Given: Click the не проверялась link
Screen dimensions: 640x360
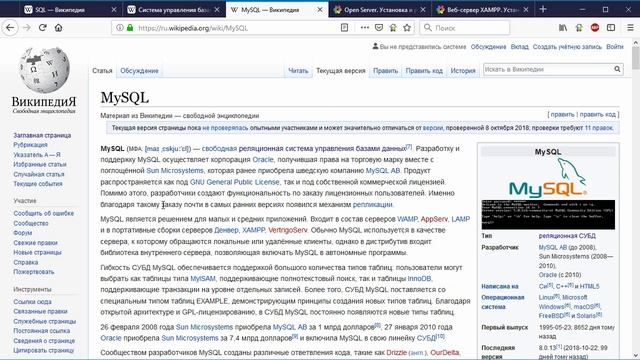Looking at the screenshot, I should coord(225,128).
